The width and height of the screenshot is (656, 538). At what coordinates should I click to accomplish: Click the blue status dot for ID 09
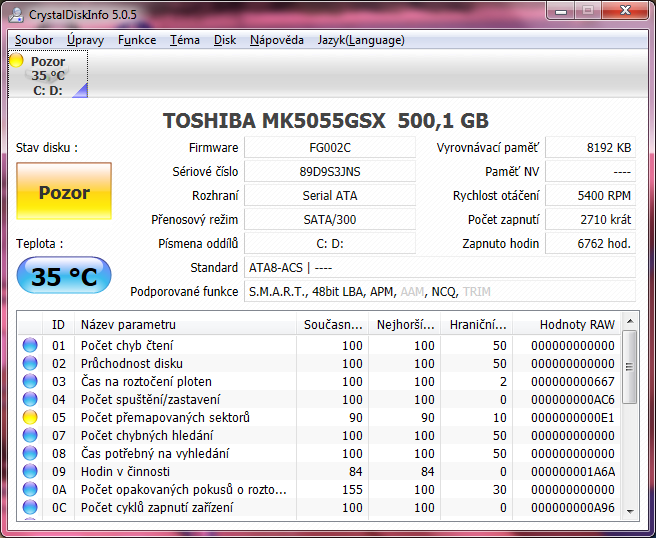30,471
